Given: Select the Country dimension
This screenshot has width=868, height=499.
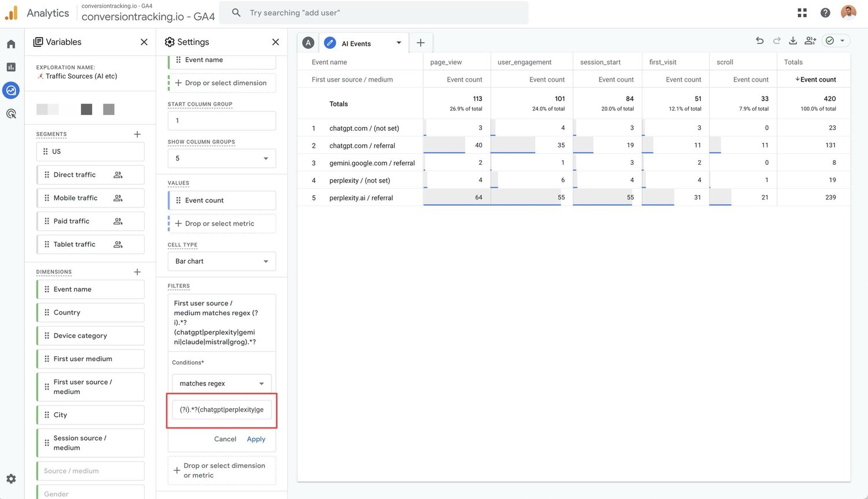Looking at the screenshot, I should pyautogui.click(x=90, y=312).
